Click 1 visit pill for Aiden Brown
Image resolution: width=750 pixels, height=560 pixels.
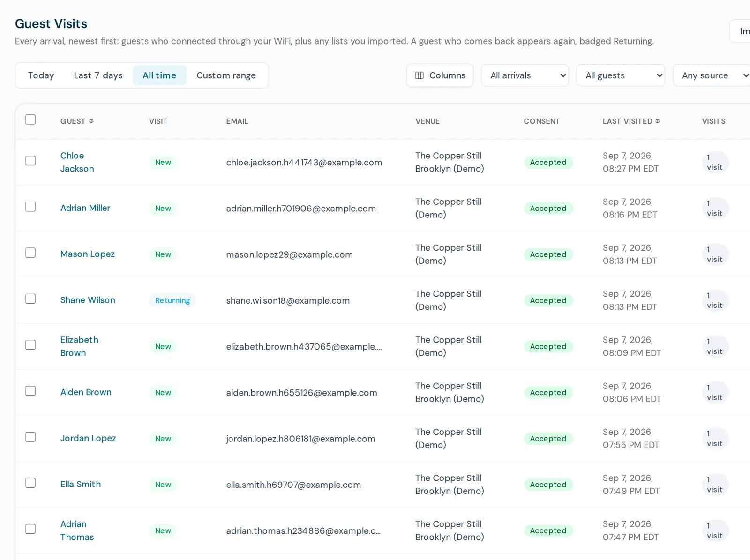pos(715,392)
